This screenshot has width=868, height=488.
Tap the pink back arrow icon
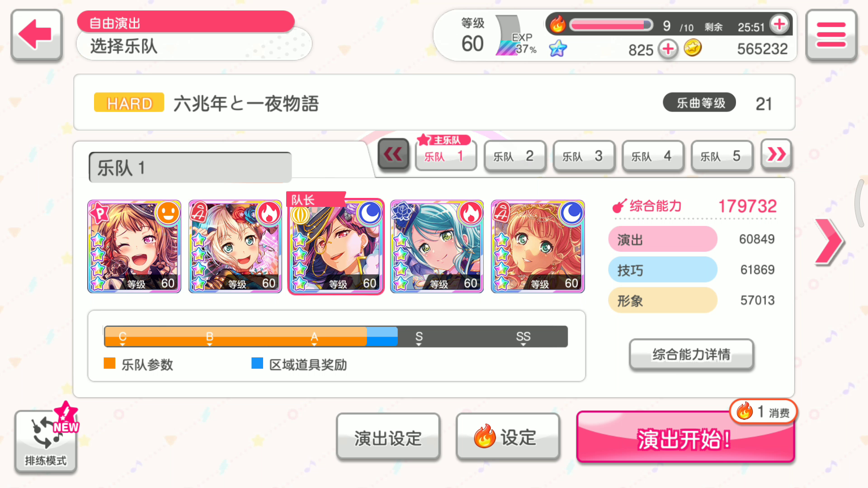pyautogui.click(x=36, y=35)
